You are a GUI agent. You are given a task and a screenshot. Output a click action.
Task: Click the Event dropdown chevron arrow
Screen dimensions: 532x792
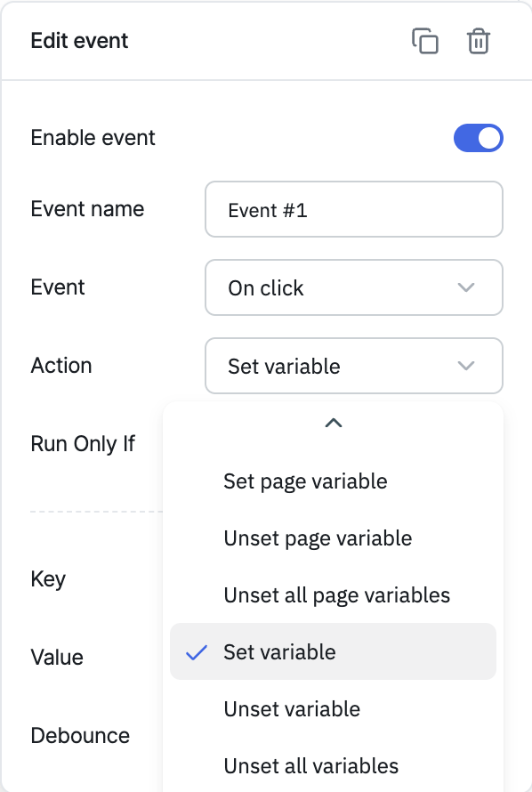pyautogui.click(x=465, y=287)
